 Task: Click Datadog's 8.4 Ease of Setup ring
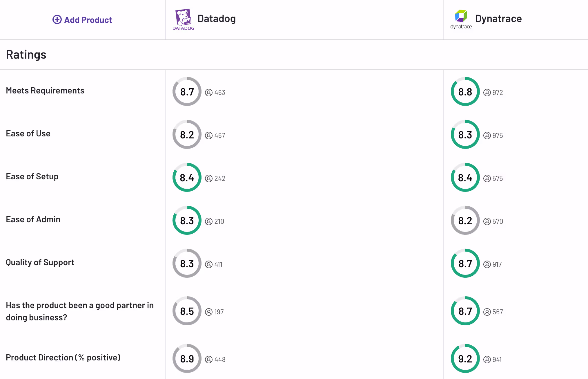tap(187, 178)
